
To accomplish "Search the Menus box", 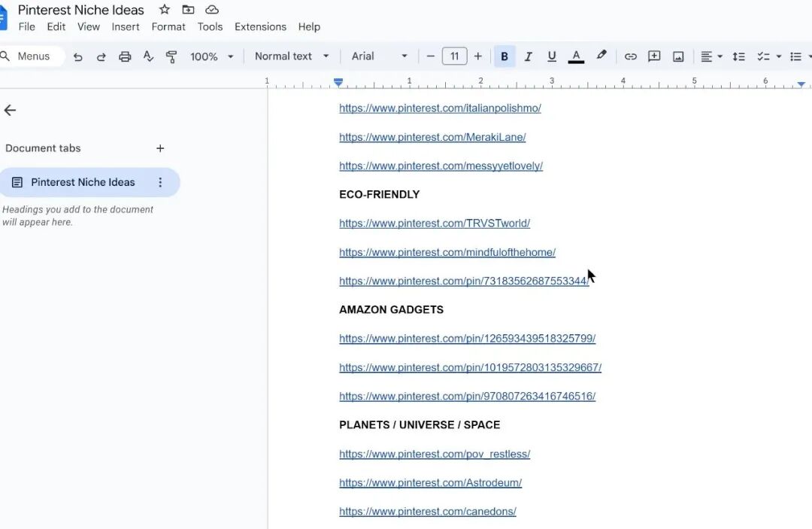I will coord(32,56).
